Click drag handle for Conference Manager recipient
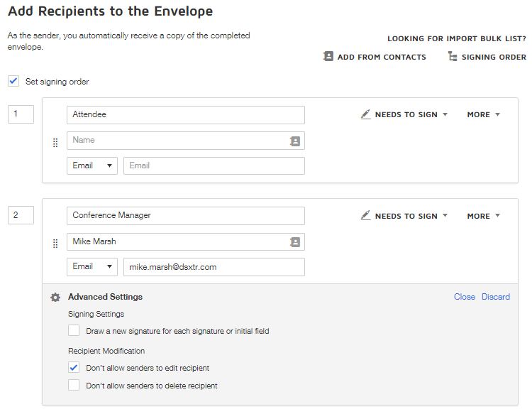Screen dimensions: 532x414 pyautogui.click(x=55, y=244)
